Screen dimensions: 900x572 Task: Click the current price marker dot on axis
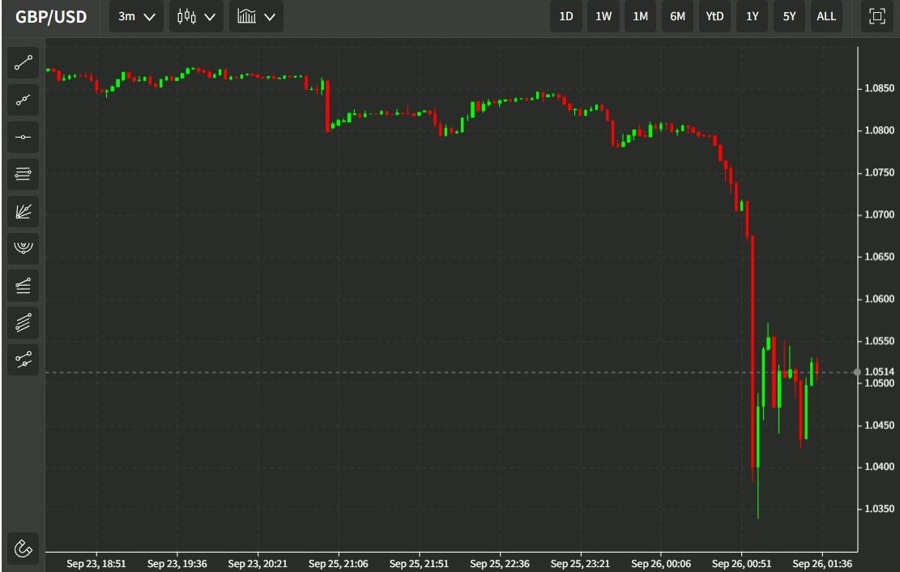coord(857,372)
